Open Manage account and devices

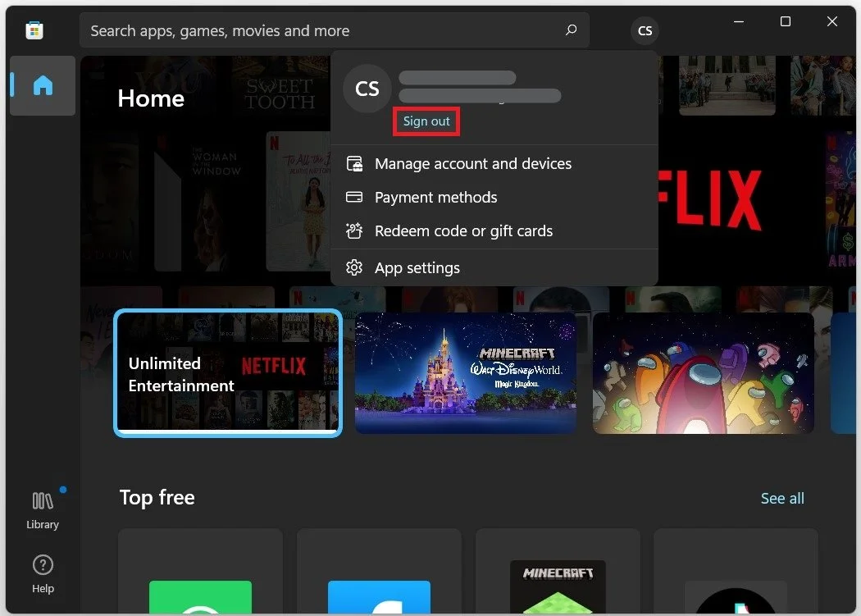pos(494,164)
